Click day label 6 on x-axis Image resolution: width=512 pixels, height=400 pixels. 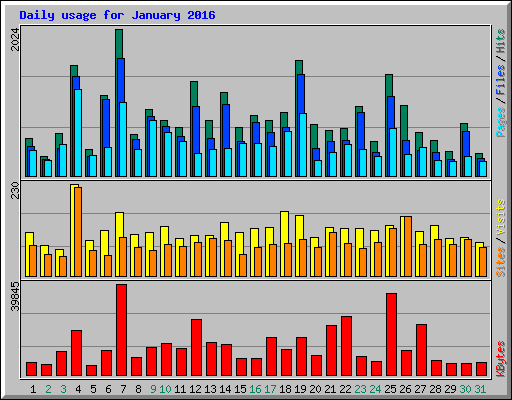(108, 389)
